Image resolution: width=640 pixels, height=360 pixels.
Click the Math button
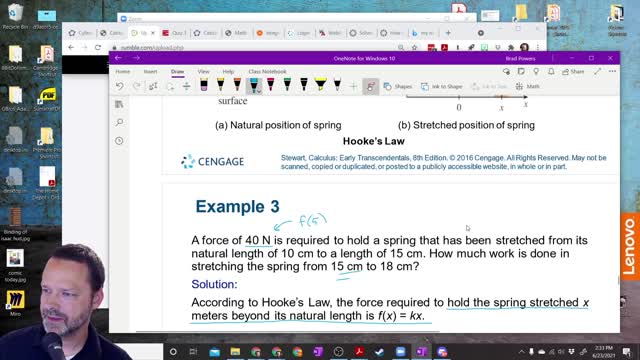point(527,87)
